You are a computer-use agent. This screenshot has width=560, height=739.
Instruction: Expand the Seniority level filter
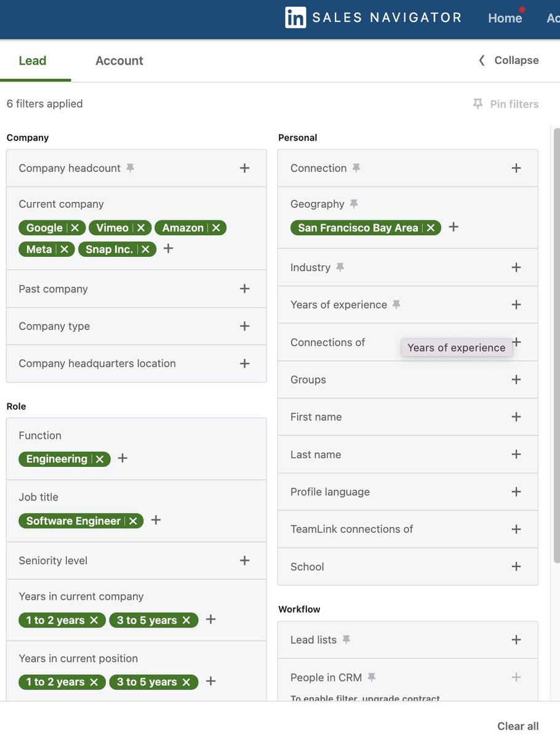(244, 560)
